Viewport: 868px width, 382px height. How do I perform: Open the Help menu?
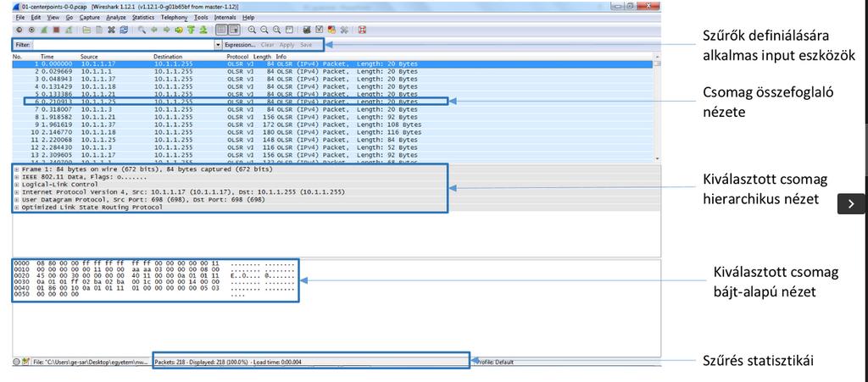248,18
